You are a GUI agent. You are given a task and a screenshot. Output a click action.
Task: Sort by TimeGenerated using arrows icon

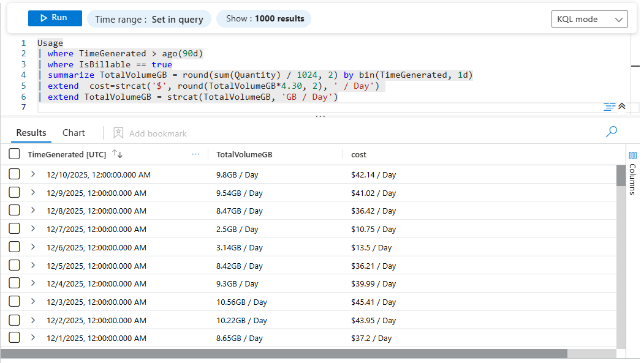pos(118,155)
